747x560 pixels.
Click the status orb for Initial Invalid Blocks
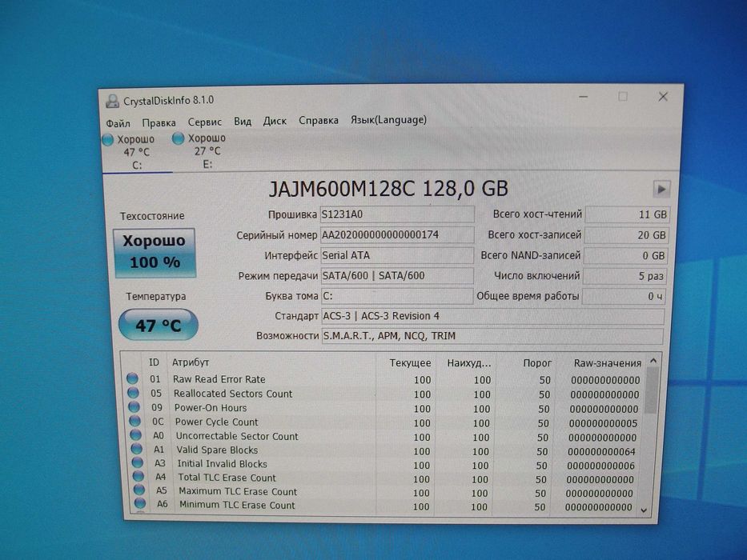coord(137,462)
